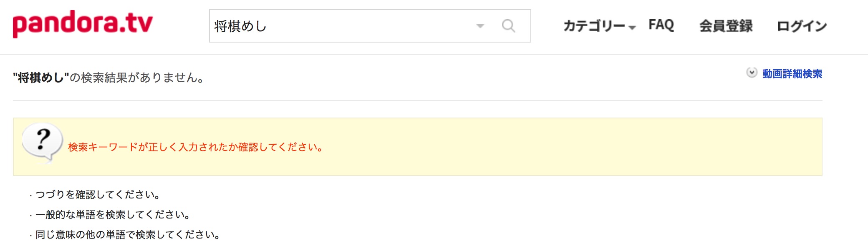Click the divider line under the results heading
Image resolution: width=868 pixels, height=251 pixels.
(x=417, y=100)
